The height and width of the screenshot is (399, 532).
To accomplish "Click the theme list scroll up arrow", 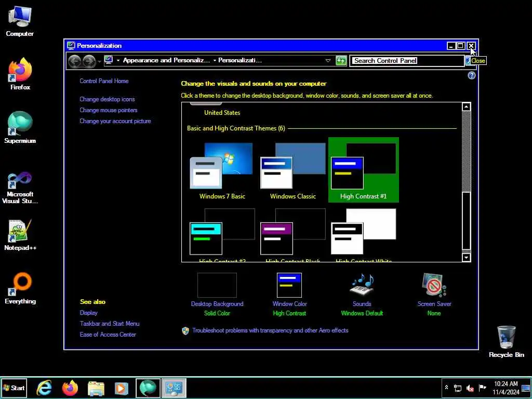I will coord(466,107).
